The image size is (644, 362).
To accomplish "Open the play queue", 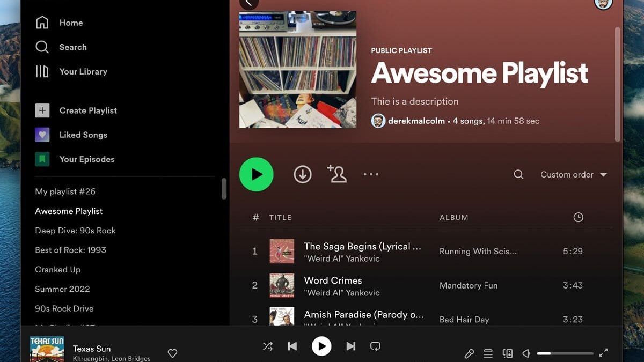I will tap(488, 353).
